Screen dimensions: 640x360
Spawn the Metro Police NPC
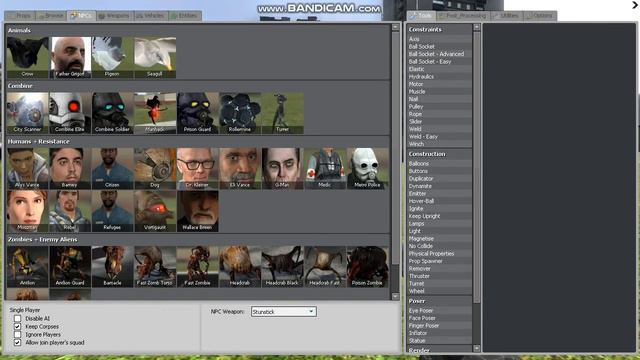(x=367, y=168)
